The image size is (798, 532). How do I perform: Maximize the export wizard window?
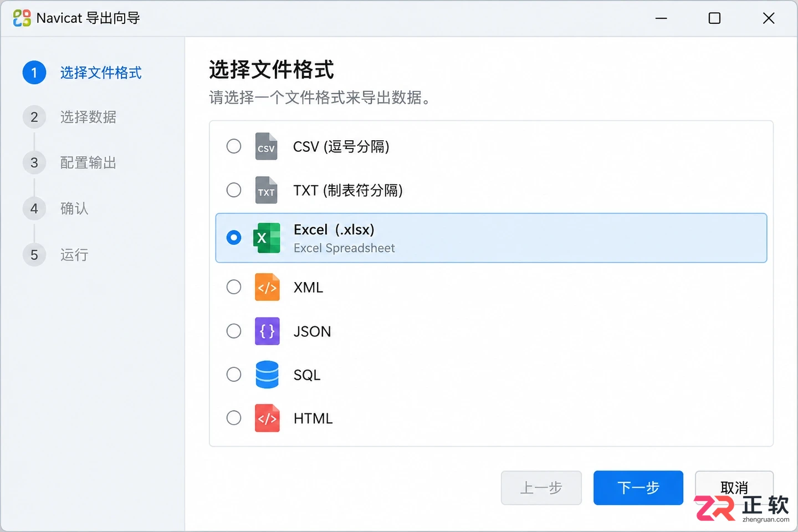pos(715,18)
